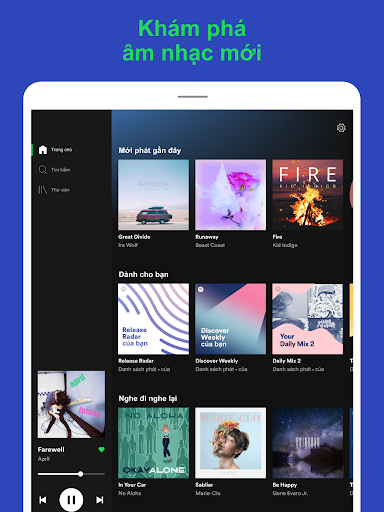Click the playback progress slider
Viewport: 384px width, 512px height.
tap(71, 474)
